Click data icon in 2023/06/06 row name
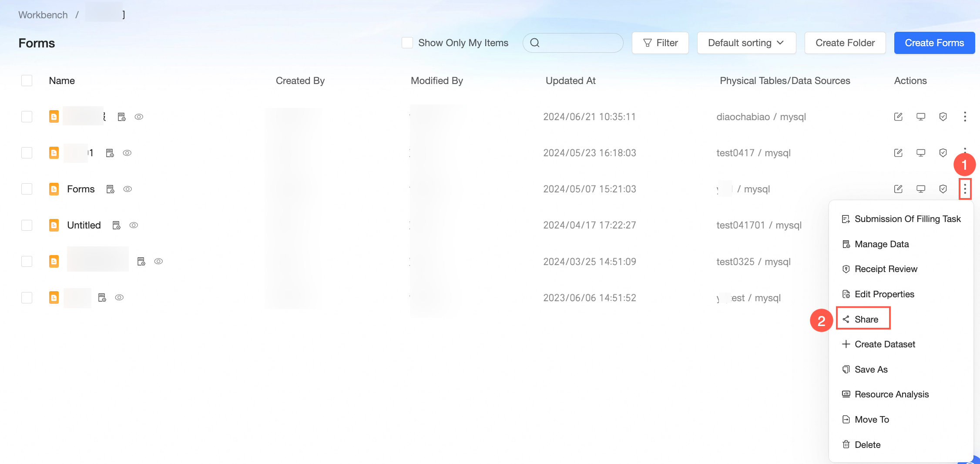This screenshot has height=464, width=980. (x=102, y=297)
